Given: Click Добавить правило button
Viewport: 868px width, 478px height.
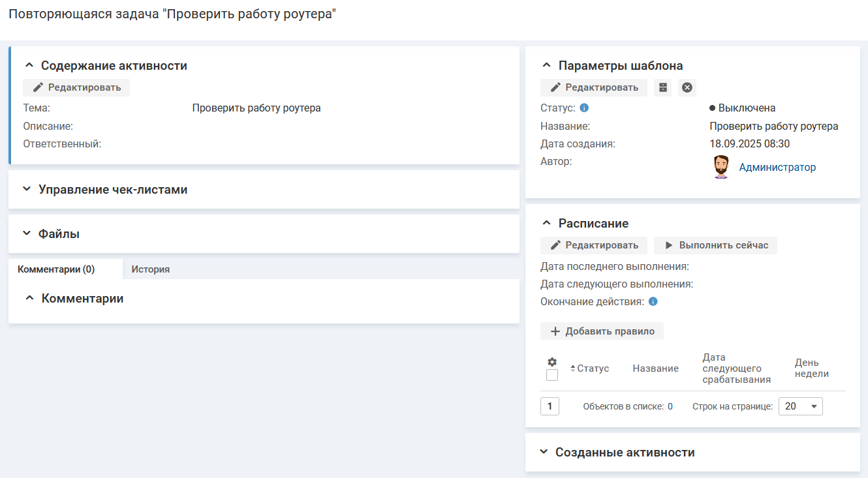Looking at the screenshot, I should 602,331.
